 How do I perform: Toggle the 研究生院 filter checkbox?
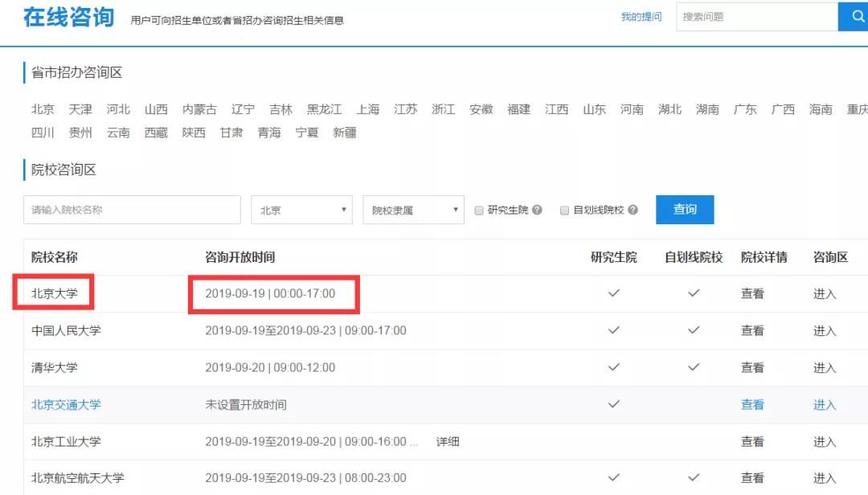(479, 211)
